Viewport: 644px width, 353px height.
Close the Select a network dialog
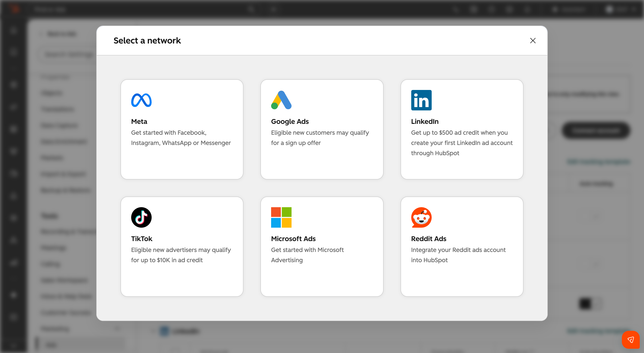pyautogui.click(x=533, y=41)
